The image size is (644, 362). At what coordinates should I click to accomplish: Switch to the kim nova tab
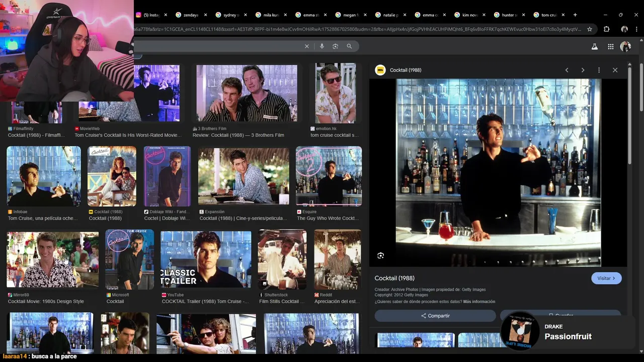pyautogui.click(x=469, y=15)
